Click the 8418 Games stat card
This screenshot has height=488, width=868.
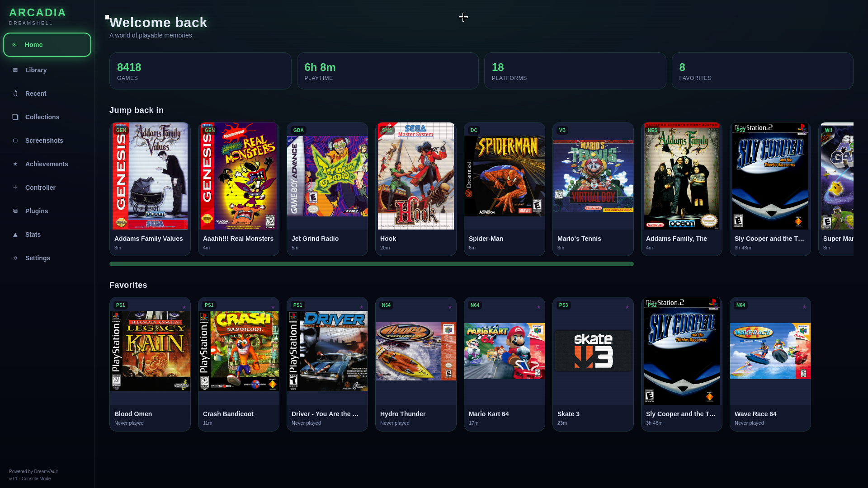200,71
